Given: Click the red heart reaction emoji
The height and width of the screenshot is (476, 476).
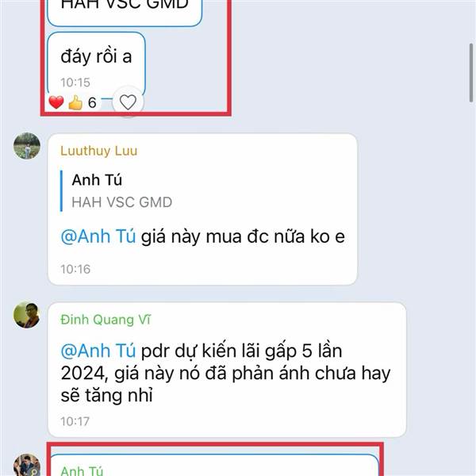Looking at the screenshot, I should (56, 102).
